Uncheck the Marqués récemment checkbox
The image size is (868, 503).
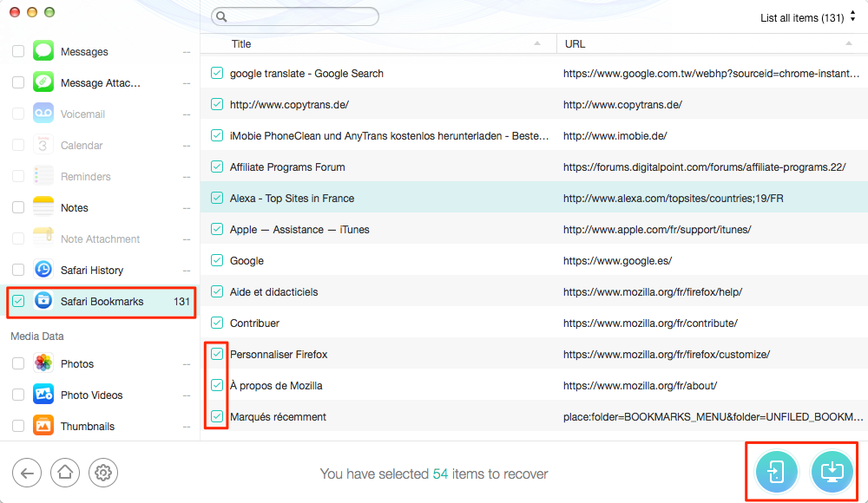(217, 416)
